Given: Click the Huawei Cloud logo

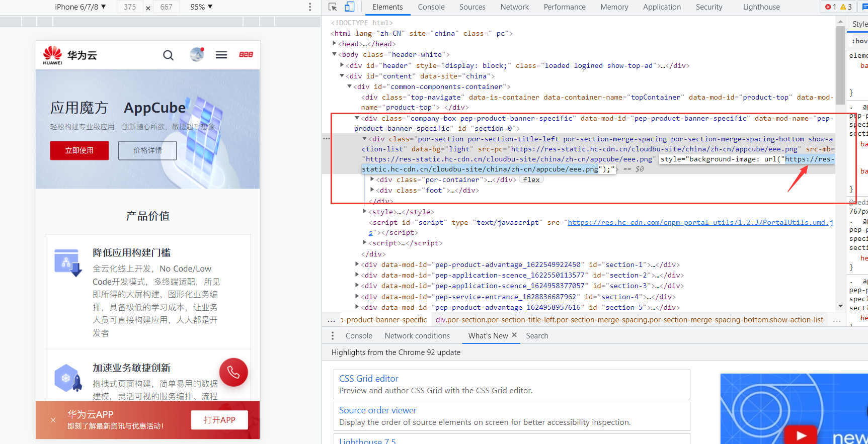Looking at the screenshot, I should click(x=70, y=55).
